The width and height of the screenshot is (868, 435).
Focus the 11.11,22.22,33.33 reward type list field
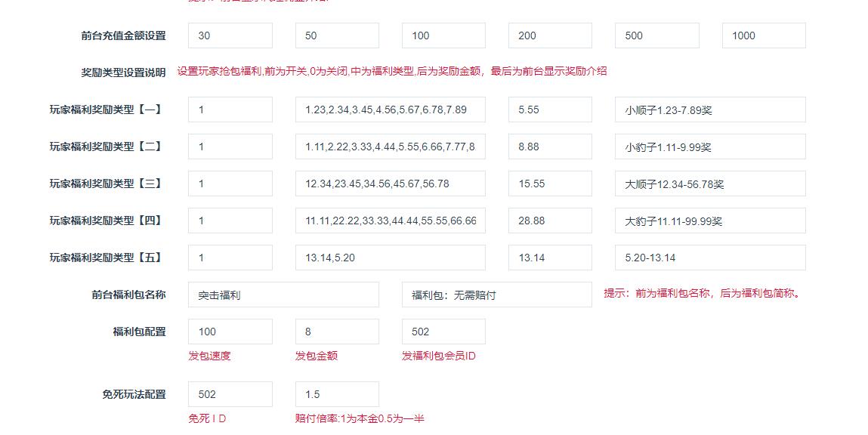tap(391, 221)
